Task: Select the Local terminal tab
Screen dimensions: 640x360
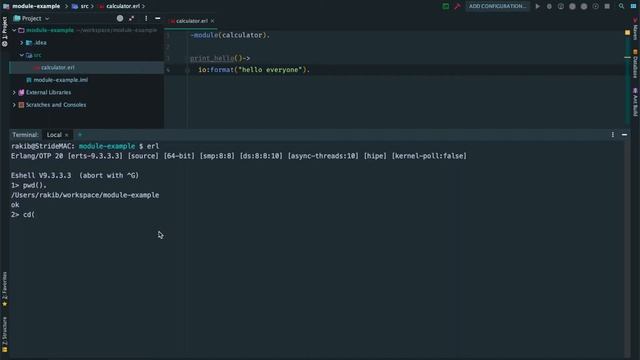Action: pos(54,135)
